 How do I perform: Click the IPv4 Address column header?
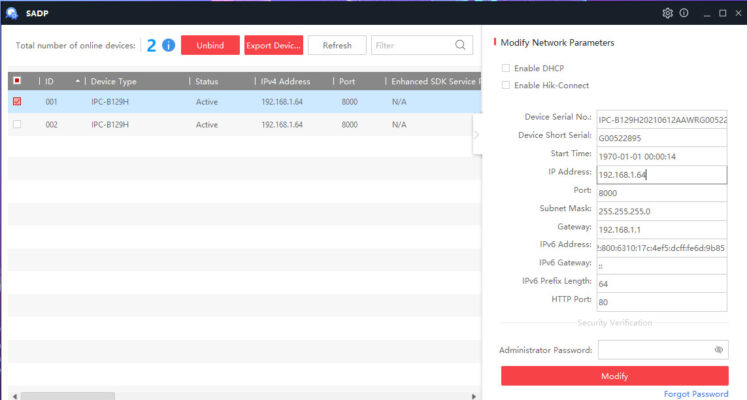tap(285, 81)
